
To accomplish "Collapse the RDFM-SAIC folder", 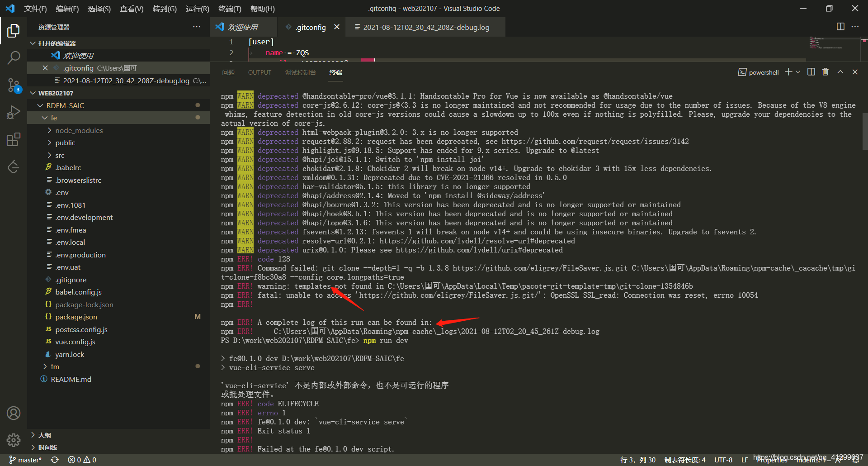I will [118, 105].
